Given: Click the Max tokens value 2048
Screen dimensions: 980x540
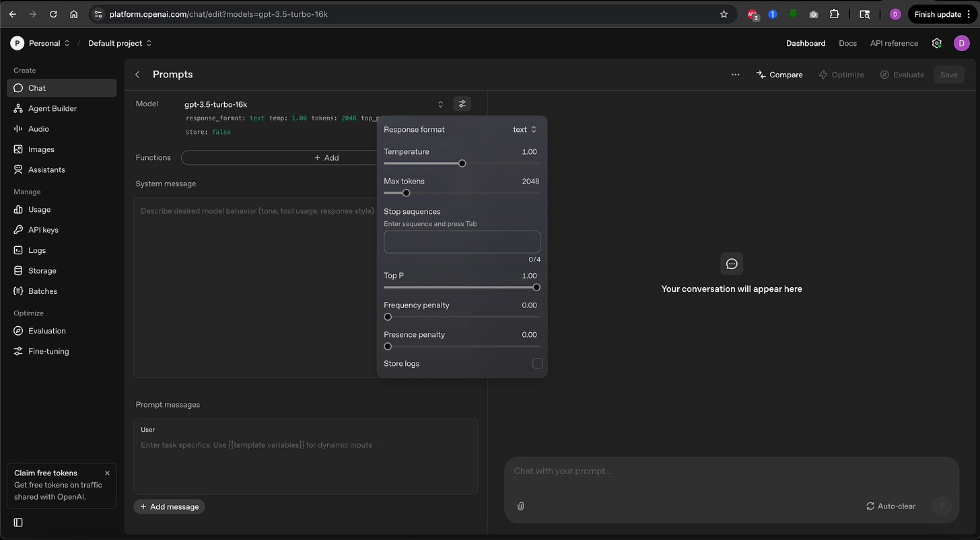Looking at the screenshot, I should 530,182.
